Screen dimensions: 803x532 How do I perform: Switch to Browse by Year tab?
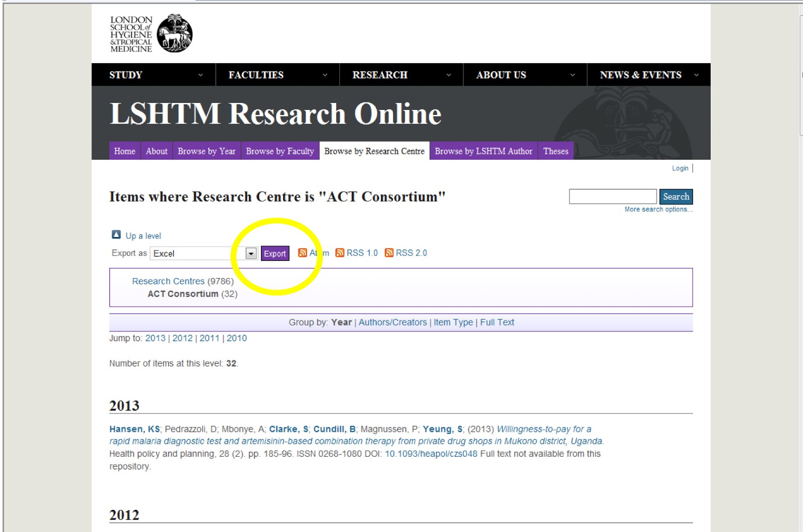pos(206,151)
